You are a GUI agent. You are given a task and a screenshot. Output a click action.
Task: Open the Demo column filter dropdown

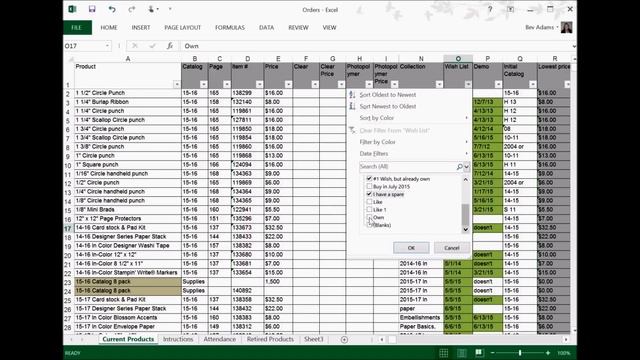point(498,84)
